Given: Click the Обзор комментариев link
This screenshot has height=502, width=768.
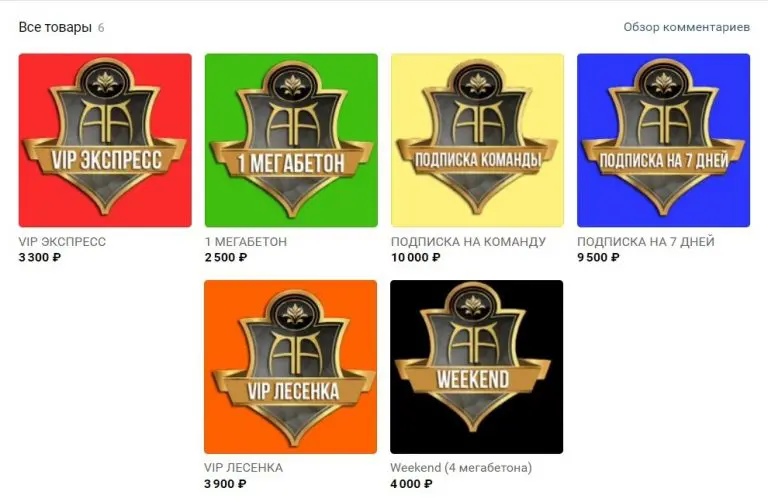Looking at the screenshot, I should pos(686,27).
